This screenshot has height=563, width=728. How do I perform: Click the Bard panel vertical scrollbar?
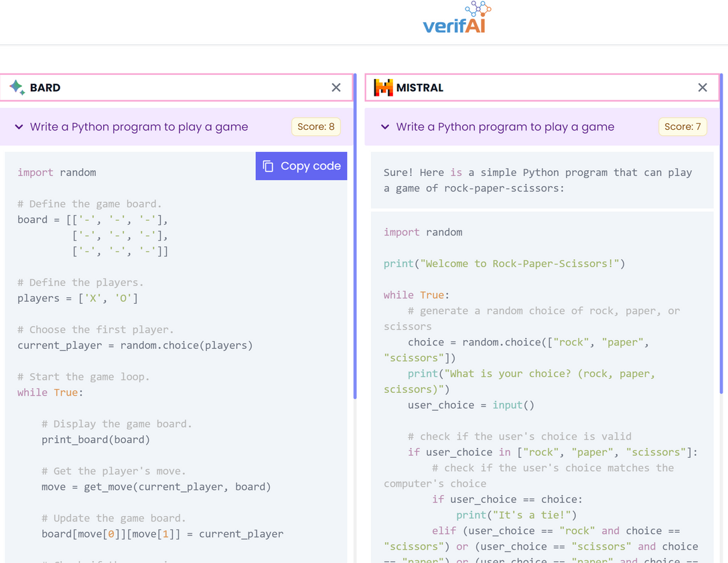point(354,234)
